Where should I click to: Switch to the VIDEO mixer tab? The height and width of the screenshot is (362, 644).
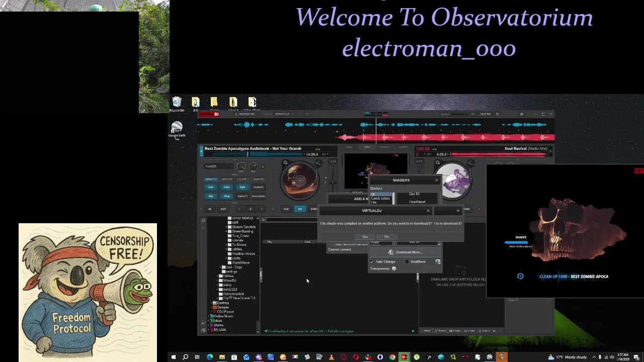(x=367, y=147)
